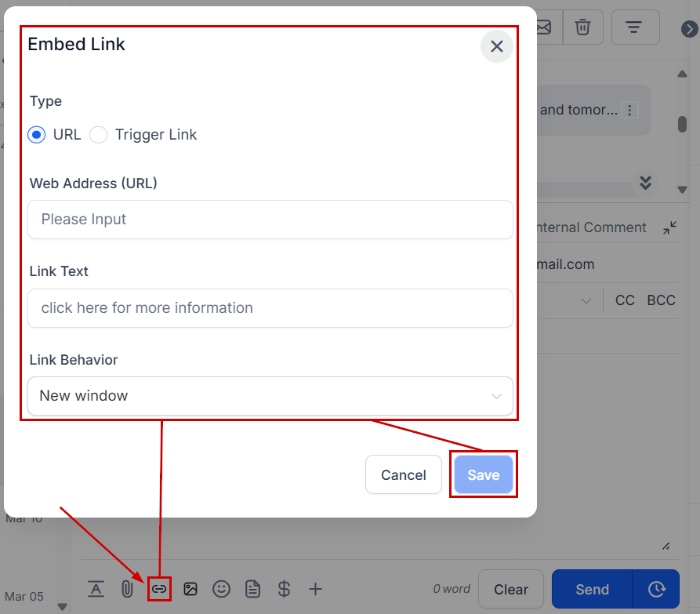The width and height of the screenshot is (700, 614).
Task: Select the Trigger Link radio option
Action: [98, 134]
